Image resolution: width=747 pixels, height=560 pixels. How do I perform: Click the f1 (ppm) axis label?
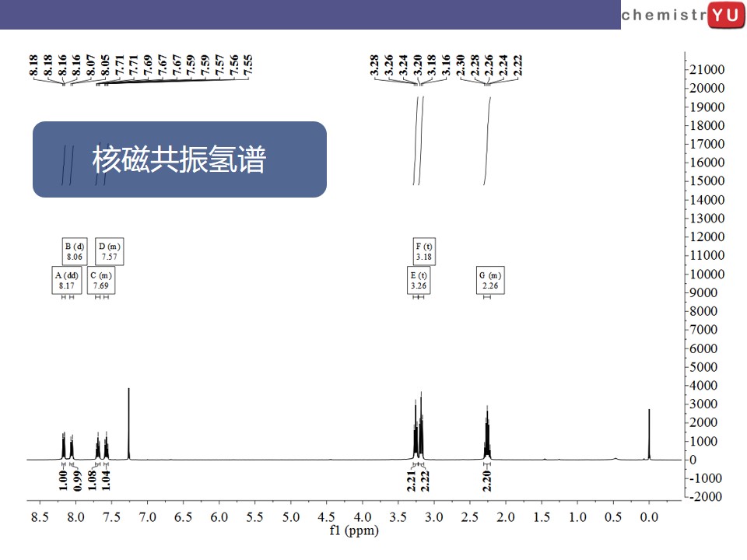coord(354,530)
